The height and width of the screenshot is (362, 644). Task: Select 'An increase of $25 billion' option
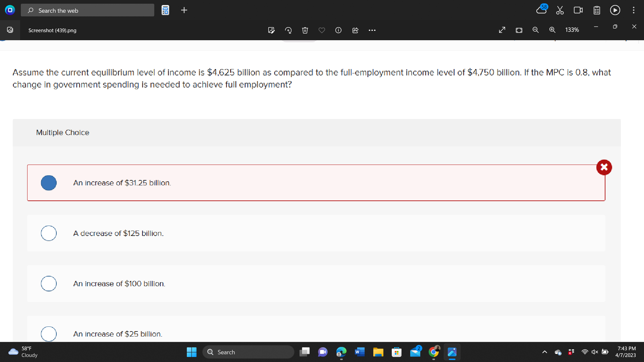tap(49, 334)
